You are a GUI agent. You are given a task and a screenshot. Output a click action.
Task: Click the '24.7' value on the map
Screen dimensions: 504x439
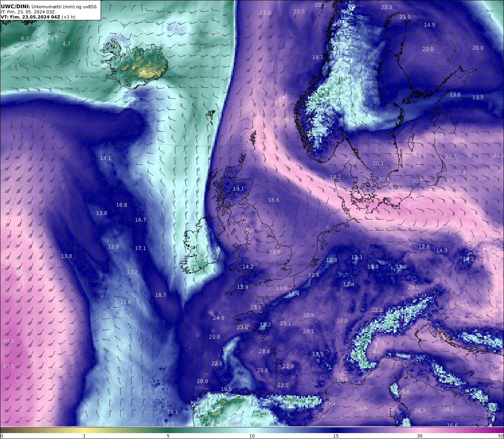pyautogui.click(x=420, y=411)
